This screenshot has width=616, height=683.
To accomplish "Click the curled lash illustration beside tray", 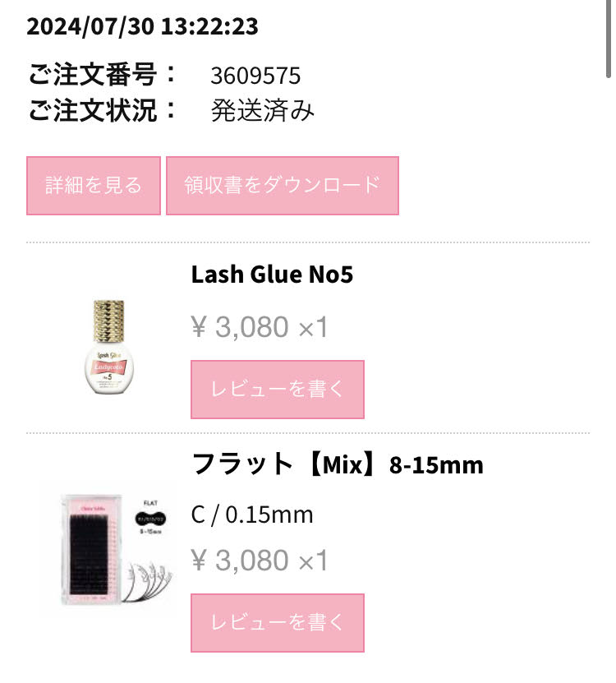I will (148, 582).
